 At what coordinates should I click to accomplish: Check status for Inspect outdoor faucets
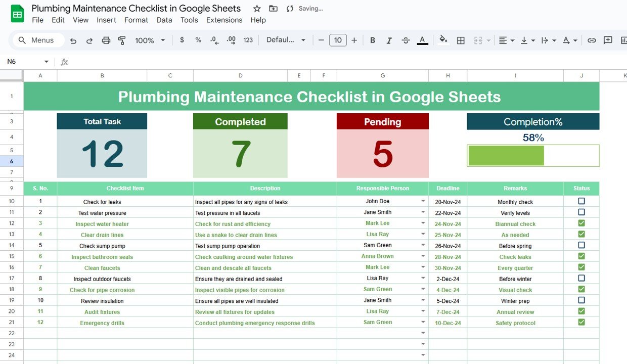coord(581,278)
